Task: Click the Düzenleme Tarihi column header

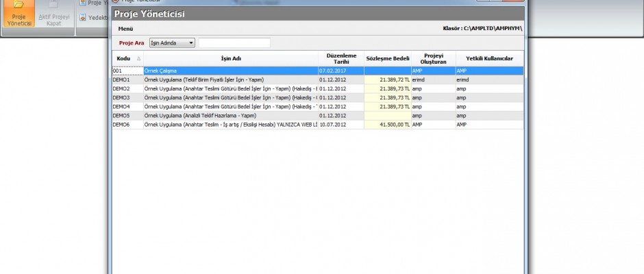Action: pos(340,58)
